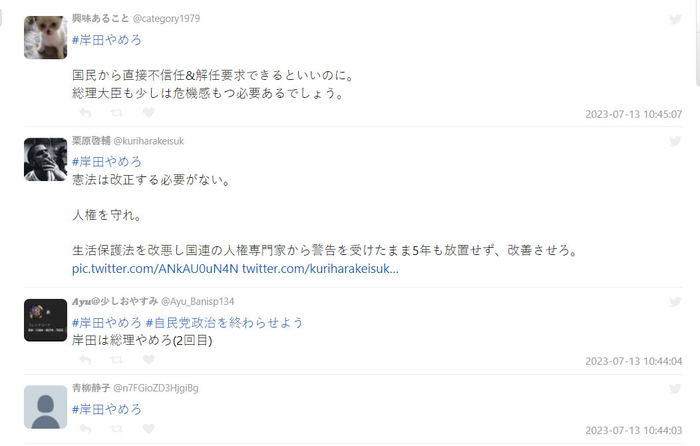Open the @category1979 profile handle
The height and width of the screenshot is (446, 700).
coord(167,19)
